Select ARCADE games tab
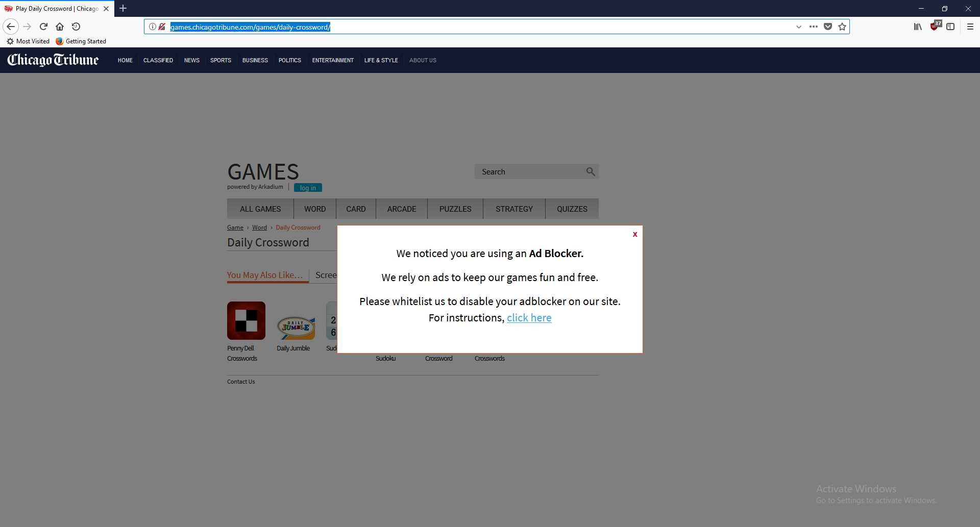The height and width of the screenshot is (527, 980). pos(402,209)
